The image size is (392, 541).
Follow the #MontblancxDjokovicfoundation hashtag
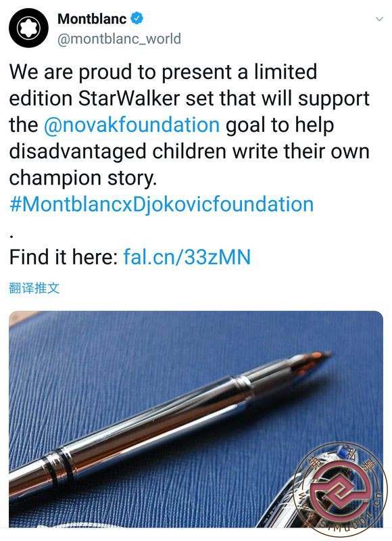(x=162, y=204)
